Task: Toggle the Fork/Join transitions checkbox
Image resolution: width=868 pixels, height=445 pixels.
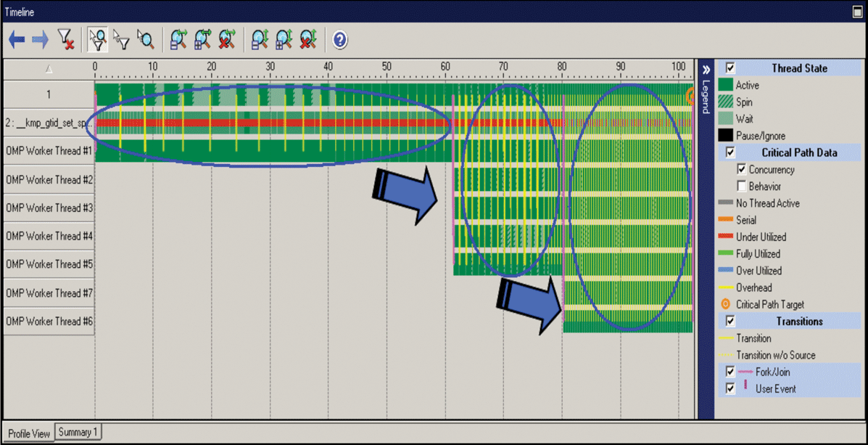Action: [x=730, y=372]
